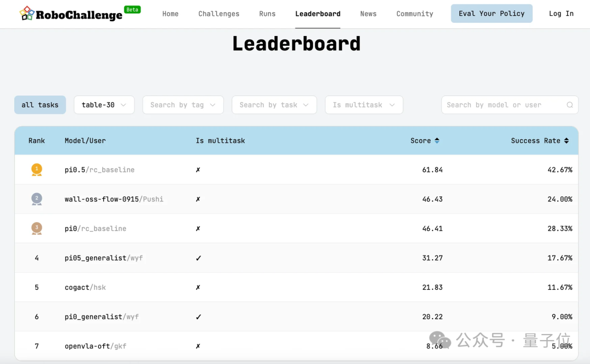Image resolution: width=590 pixels, height=364 pixels.
Task: Select the all tasks filter button
Action: (x=40, y=105)
